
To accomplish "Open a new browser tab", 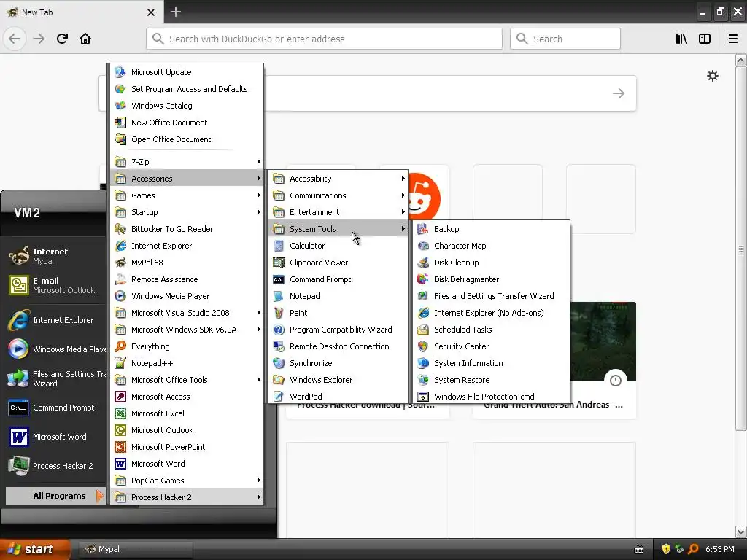I will tap(175, 12).
